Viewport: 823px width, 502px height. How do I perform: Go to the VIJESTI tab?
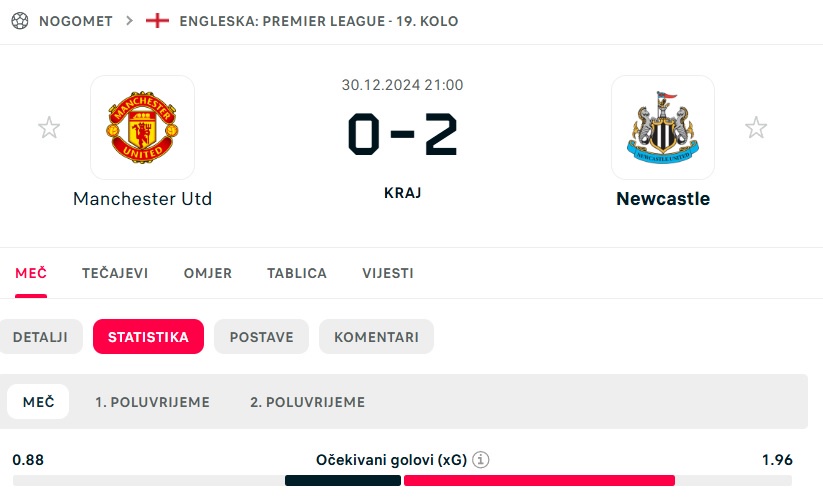click(388, 273)
